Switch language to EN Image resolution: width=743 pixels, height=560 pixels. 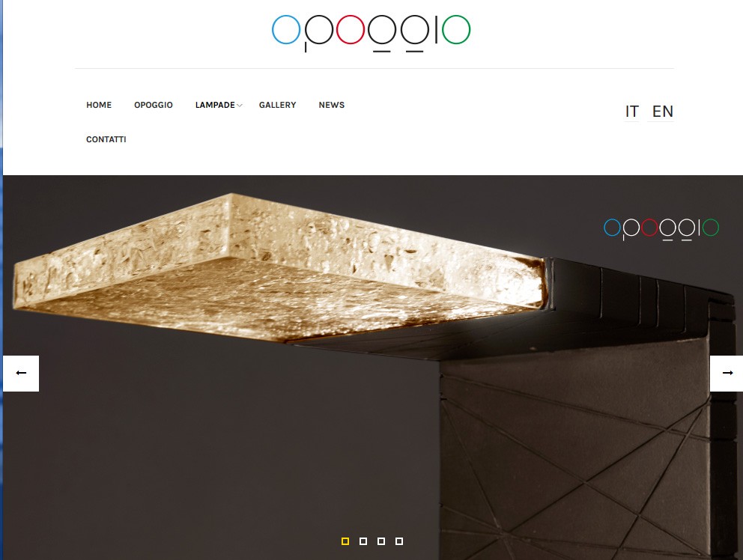coord(662,112)
